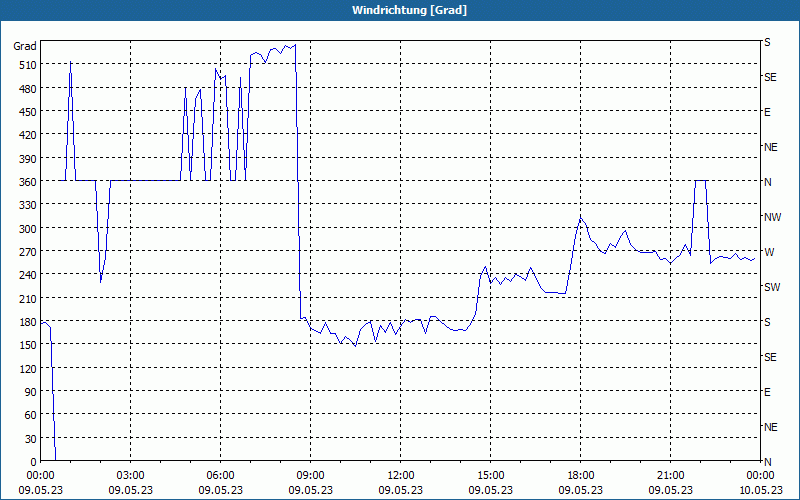The width and height of the screenshot is (800, 500).
Task: Click the 270 degree tick label
Action: pos(28,252)
